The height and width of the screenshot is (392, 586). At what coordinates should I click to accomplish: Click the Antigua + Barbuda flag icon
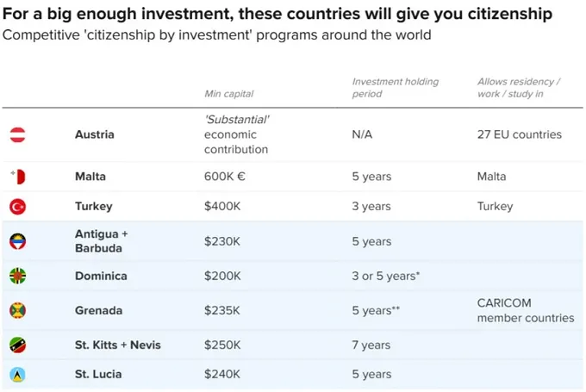click(x=17, y=241)
